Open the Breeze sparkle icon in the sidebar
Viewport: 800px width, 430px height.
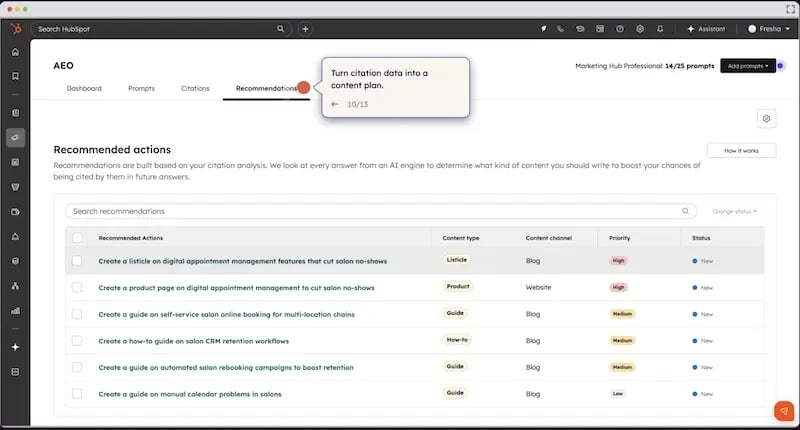(15, 347)
